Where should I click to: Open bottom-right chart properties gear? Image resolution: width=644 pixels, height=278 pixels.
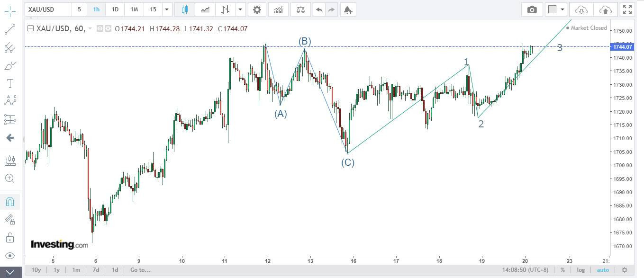pyautogui.click(x=625, y=270)
